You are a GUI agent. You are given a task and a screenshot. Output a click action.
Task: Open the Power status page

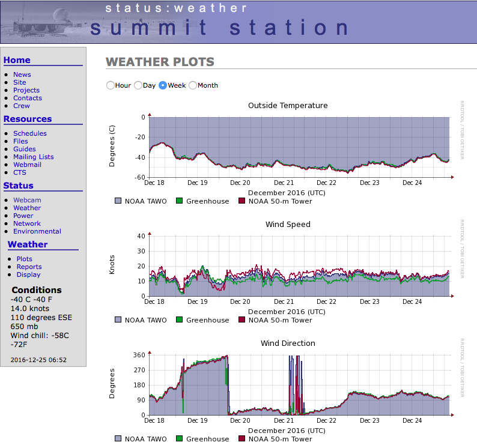tap(23, 216)
